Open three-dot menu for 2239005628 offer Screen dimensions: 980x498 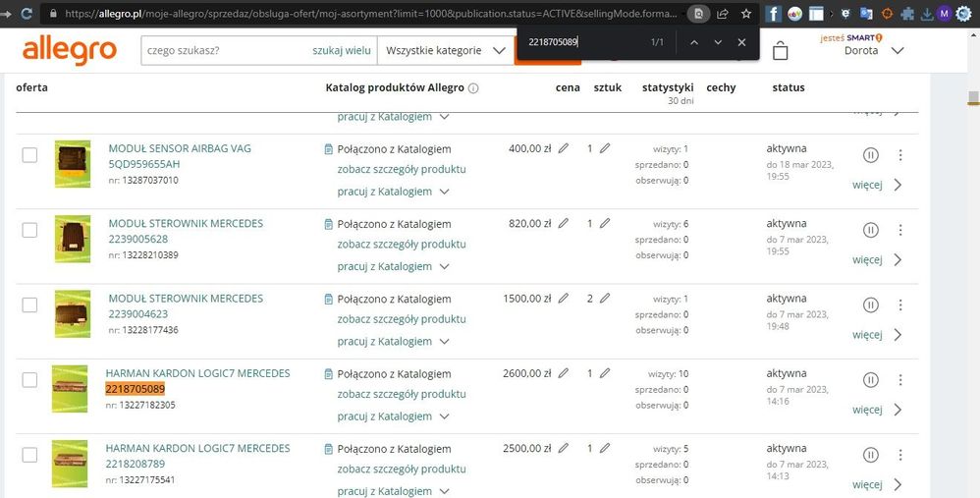(900, 230)
